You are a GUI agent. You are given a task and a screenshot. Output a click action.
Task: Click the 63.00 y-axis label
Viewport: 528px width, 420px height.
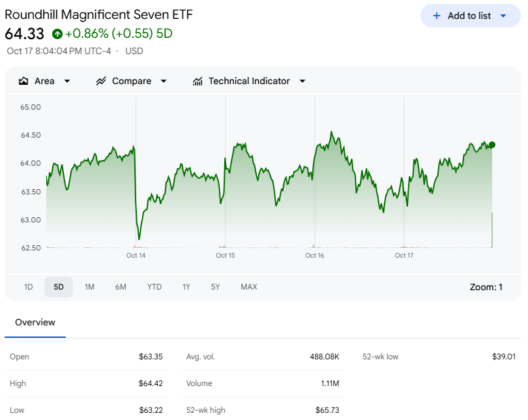click(31, 220)
